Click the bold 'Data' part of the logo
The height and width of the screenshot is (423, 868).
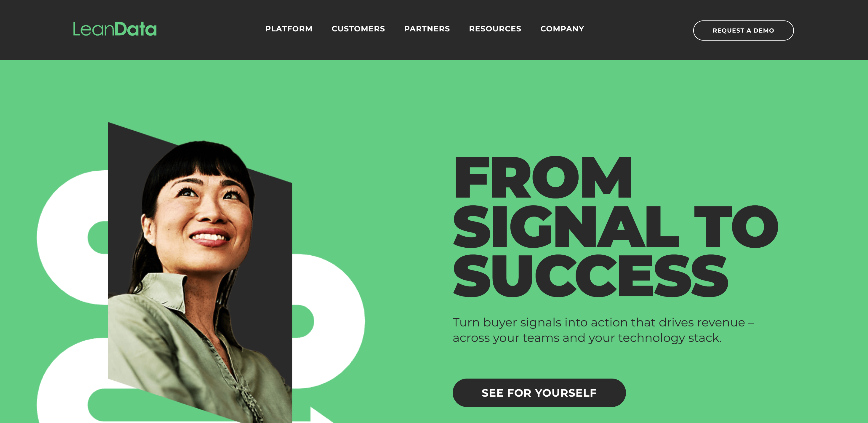[x=136, y=29]
